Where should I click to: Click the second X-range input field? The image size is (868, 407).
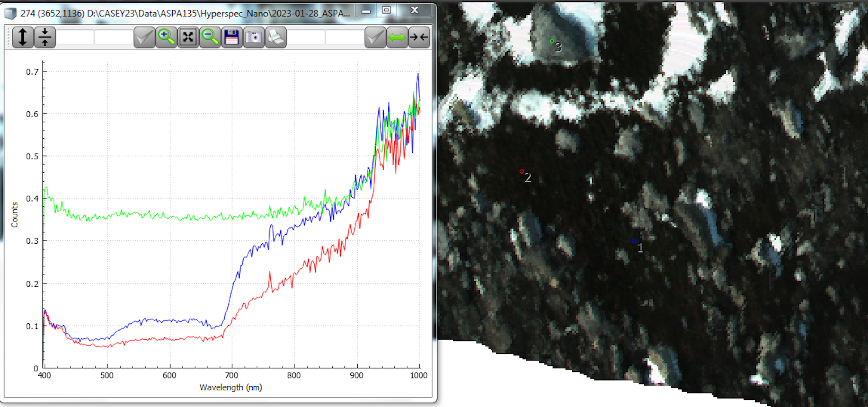click(x=344, y=37)
